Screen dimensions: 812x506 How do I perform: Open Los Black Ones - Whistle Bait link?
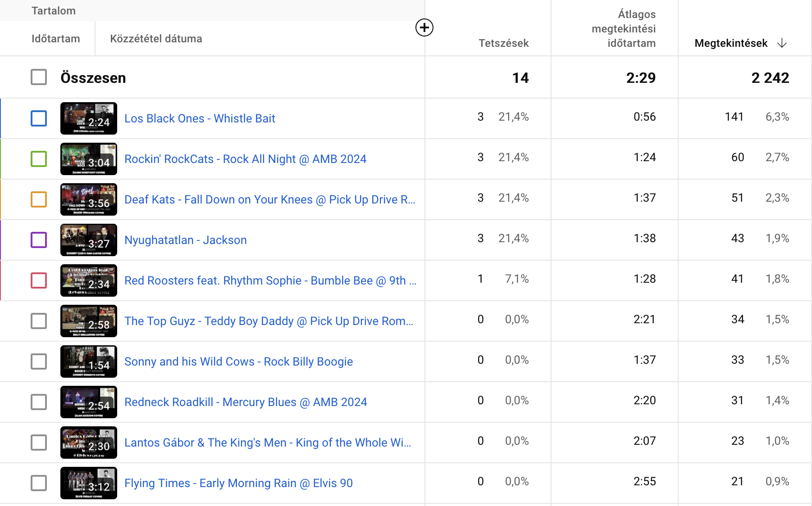(200, 118)
